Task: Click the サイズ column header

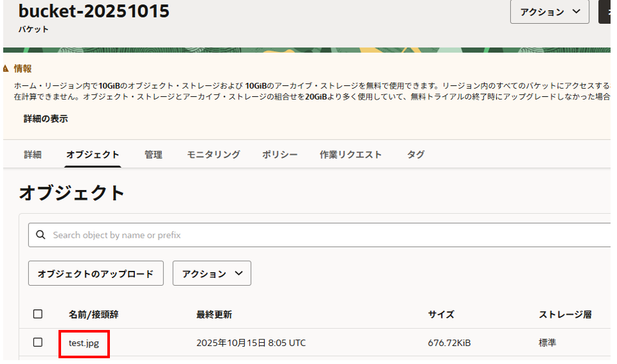Action: tap(441, 315)
